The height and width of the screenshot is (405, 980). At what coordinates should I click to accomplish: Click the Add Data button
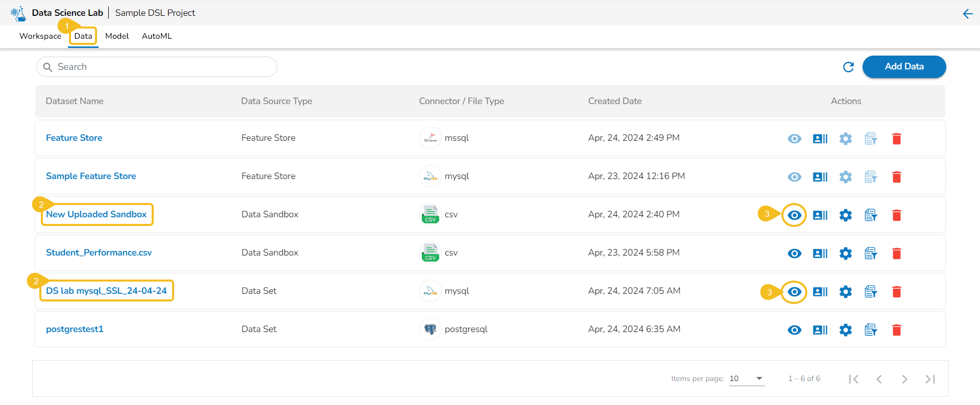coord(904,67)
